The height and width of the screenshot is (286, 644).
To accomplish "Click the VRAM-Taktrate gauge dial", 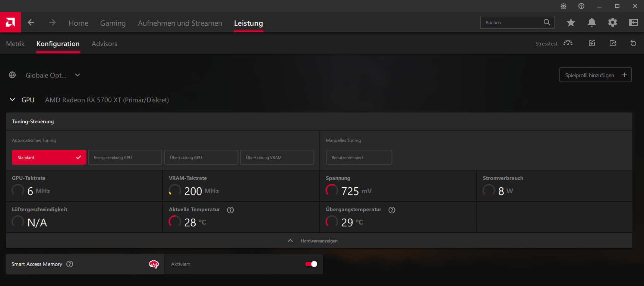I will [x=175, y=190].
